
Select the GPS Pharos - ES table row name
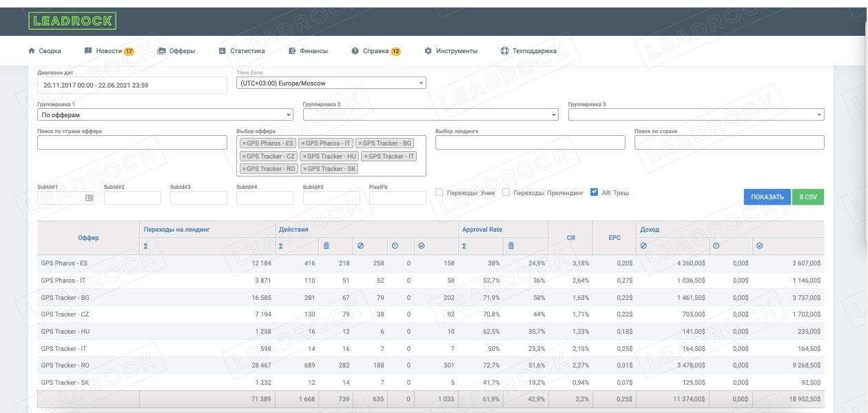65,263
